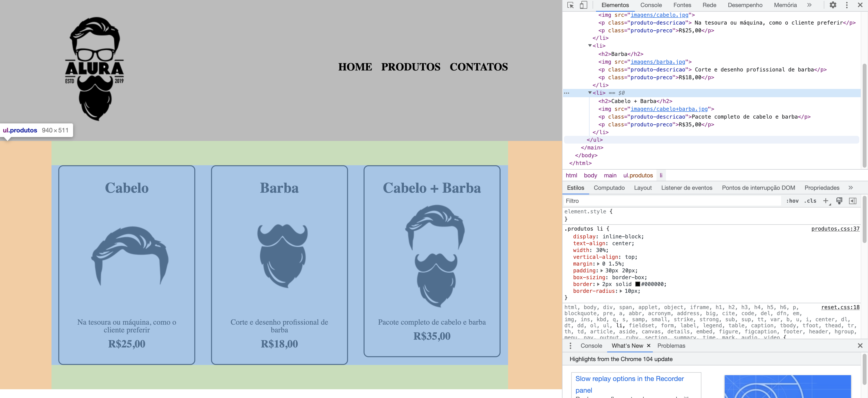Open the Rede tab

pyautogui.click(x=709, y=5)
